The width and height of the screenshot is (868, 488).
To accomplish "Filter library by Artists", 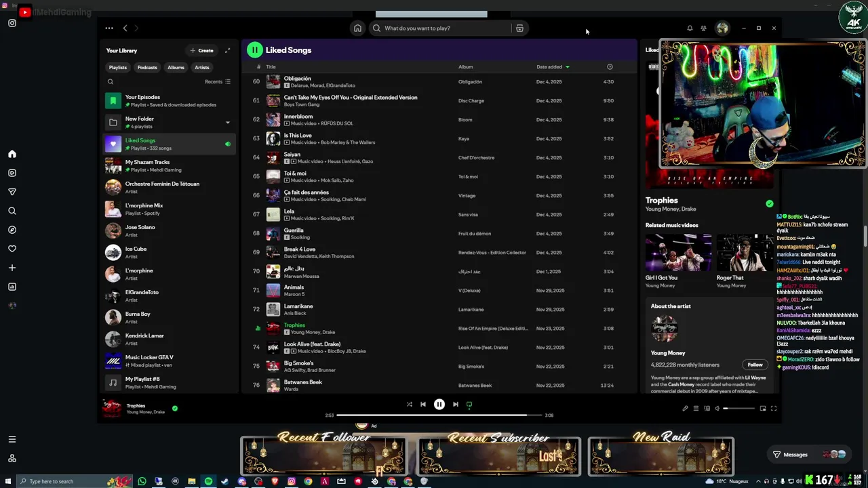I will tap(202, 67).
